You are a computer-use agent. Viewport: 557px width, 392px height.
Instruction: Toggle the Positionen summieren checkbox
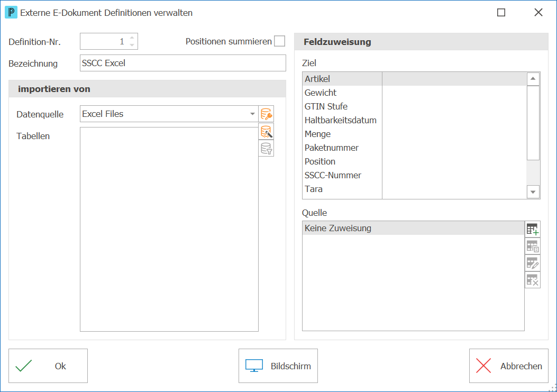tap(280, 41)
